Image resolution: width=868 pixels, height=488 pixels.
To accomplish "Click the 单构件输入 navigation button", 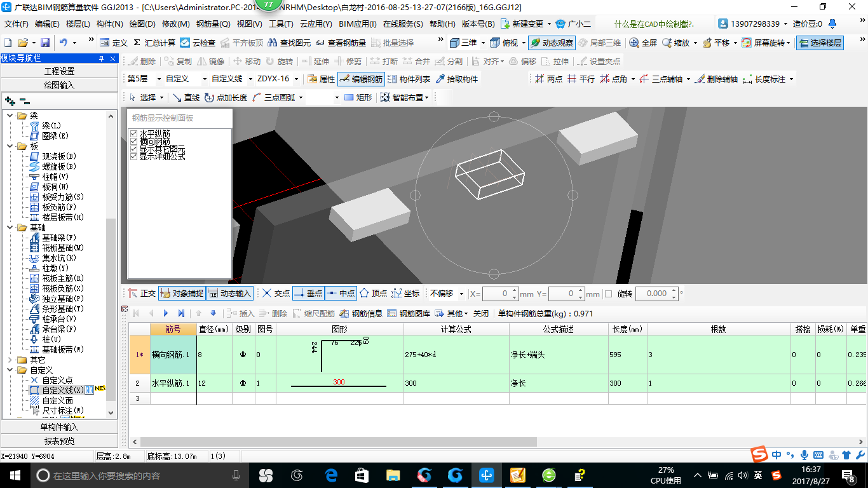I will [59, 427].
